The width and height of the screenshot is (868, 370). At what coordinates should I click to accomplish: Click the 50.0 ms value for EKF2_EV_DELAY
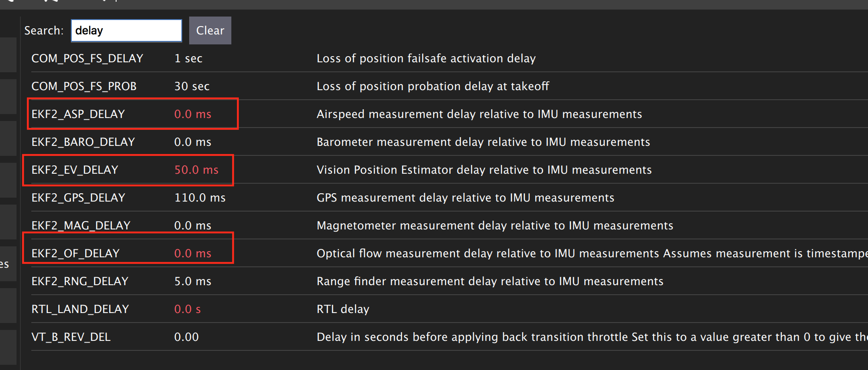[x=197, y=170]
